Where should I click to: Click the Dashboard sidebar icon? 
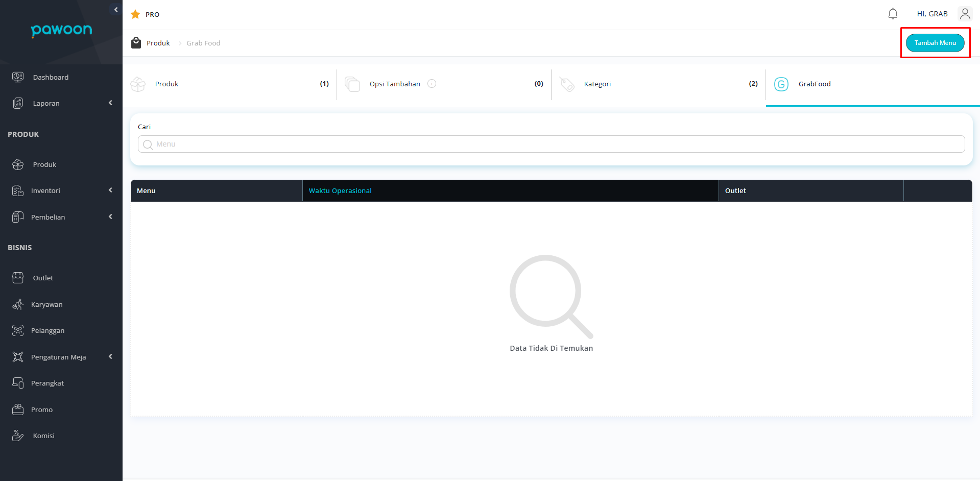(18, 77)
